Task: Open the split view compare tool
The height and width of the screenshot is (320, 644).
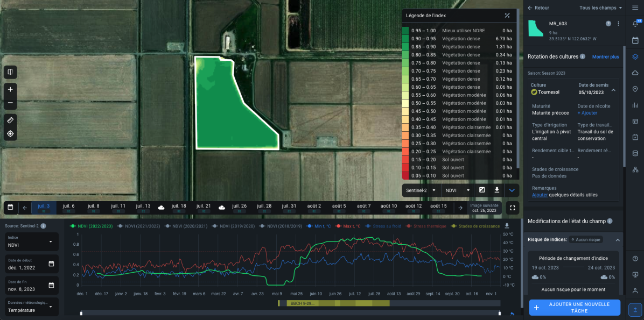Action: 10,72
